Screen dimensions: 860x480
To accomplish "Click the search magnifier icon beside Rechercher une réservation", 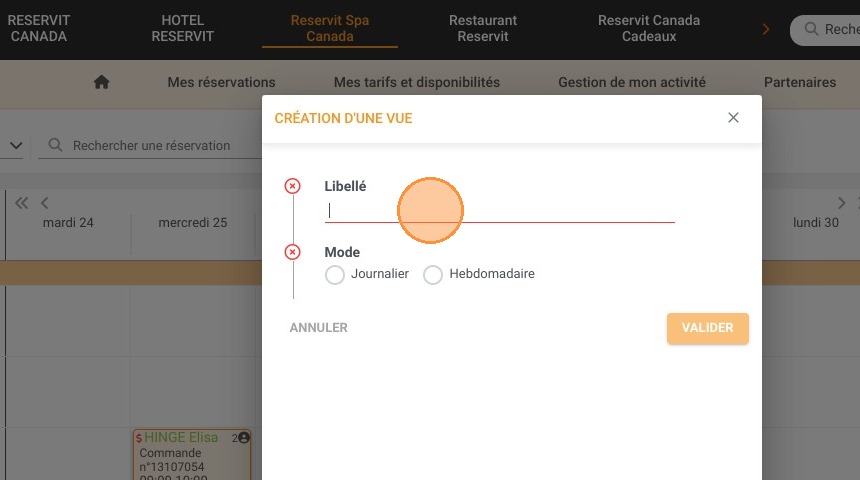I will click(55, 145).
